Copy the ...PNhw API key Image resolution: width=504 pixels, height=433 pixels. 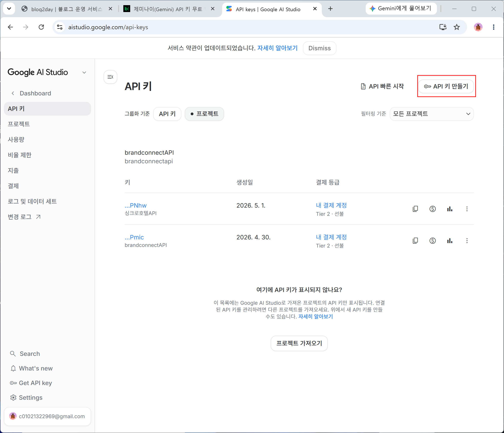[415, 209]
